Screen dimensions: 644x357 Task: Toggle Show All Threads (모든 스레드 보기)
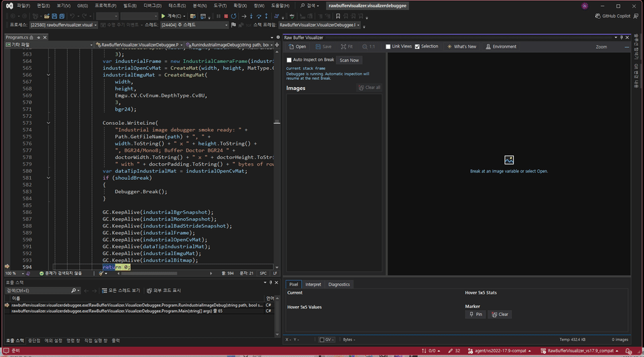point(121,291)
